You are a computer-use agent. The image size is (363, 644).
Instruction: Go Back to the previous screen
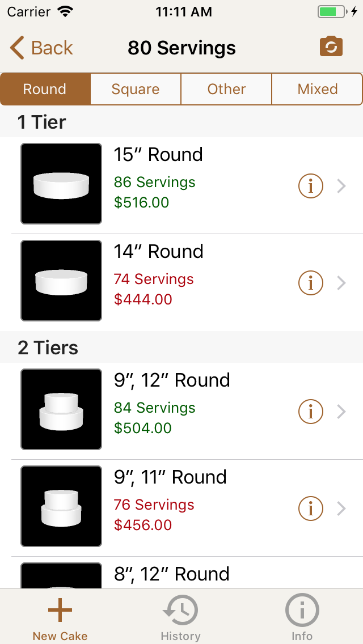coord(40,48)
